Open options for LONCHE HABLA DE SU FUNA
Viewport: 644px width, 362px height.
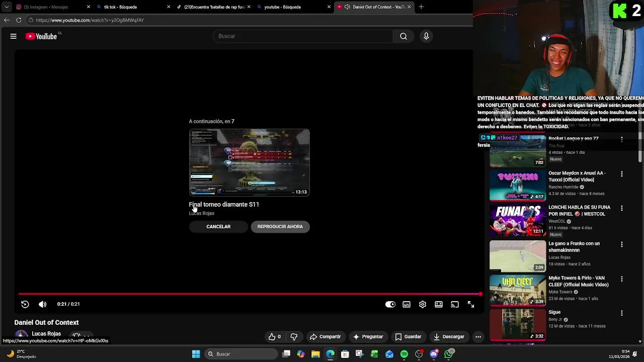pos(622,208)
